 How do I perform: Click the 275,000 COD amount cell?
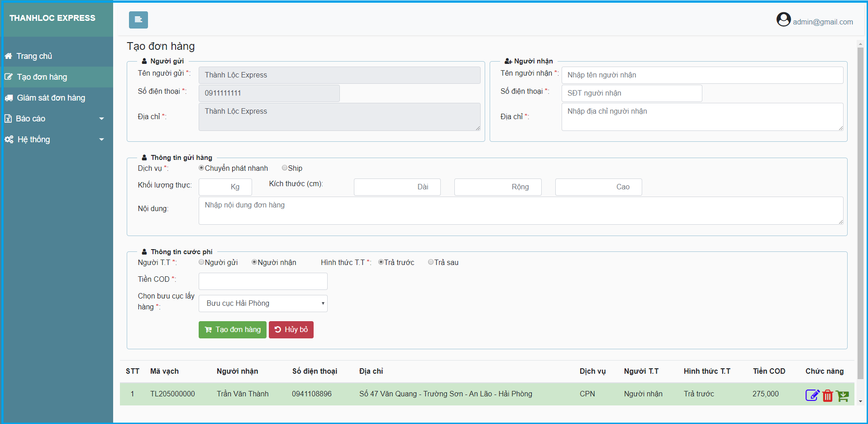(766, 394)
